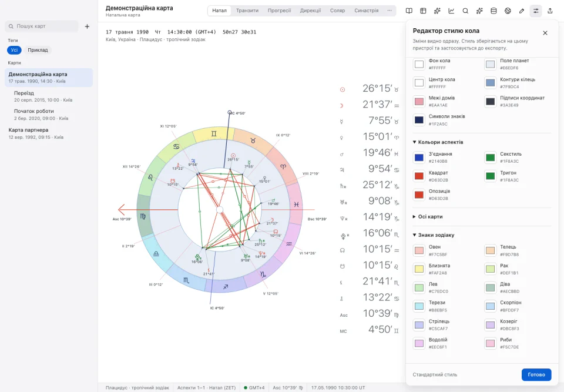Switch to the Транзити tab
This screenshot has width=564, height=392.
point(247,11)
